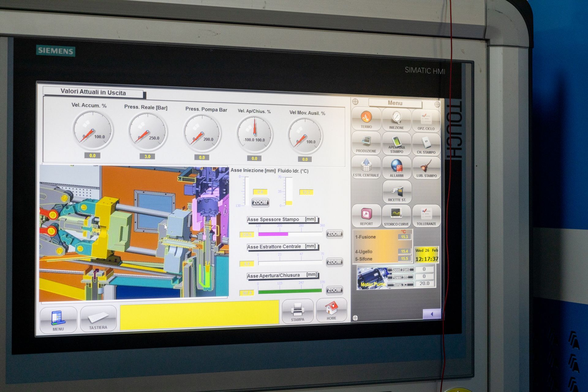Click the Asse Apertura/Chiusura ZOOM button

click(x=334, y=290)
